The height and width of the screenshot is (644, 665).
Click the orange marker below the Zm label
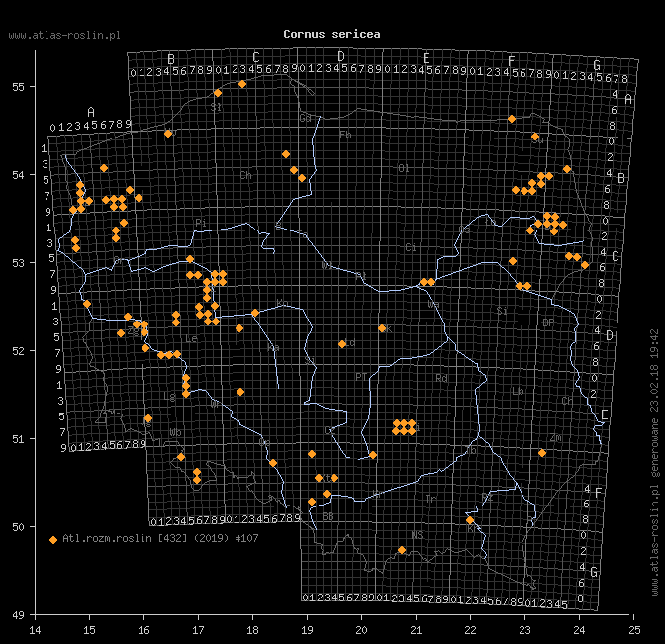point(542,453)
